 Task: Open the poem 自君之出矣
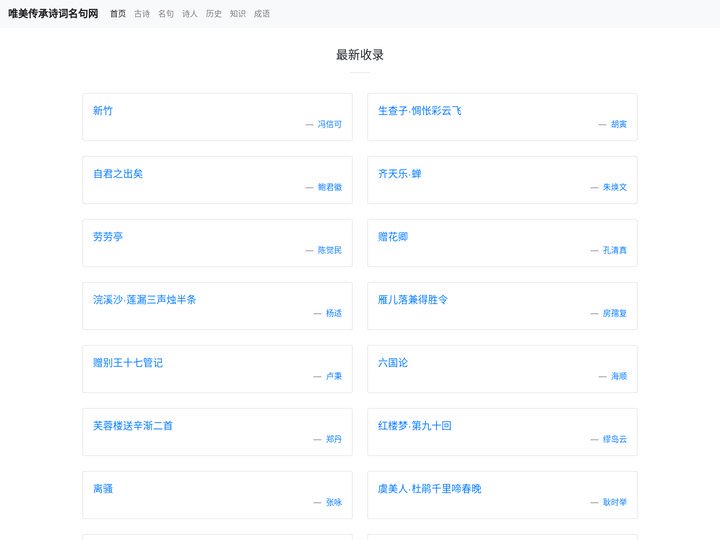[x=118, y=174]
